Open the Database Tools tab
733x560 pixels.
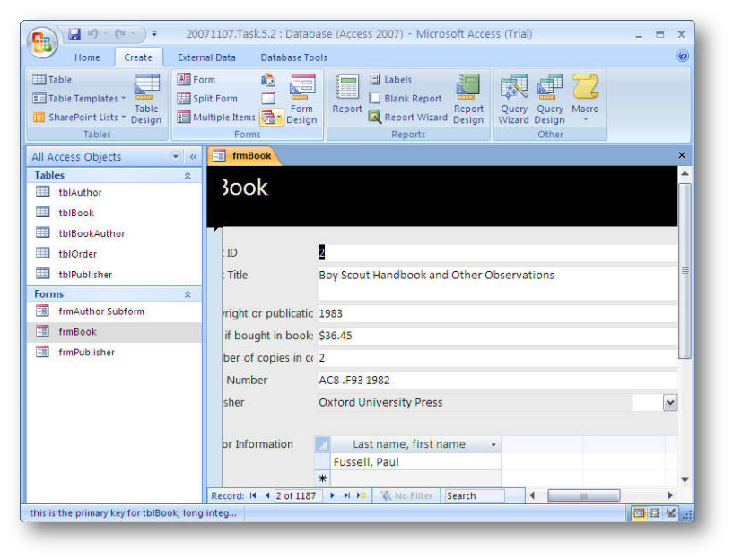293,57
